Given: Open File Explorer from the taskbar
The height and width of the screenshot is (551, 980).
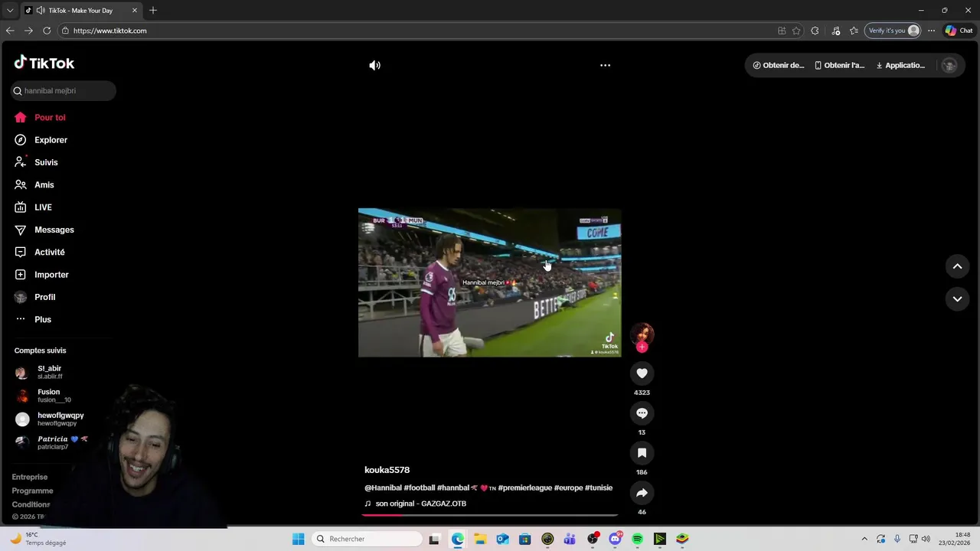Looking at the screenshot, I should [480, 539].
